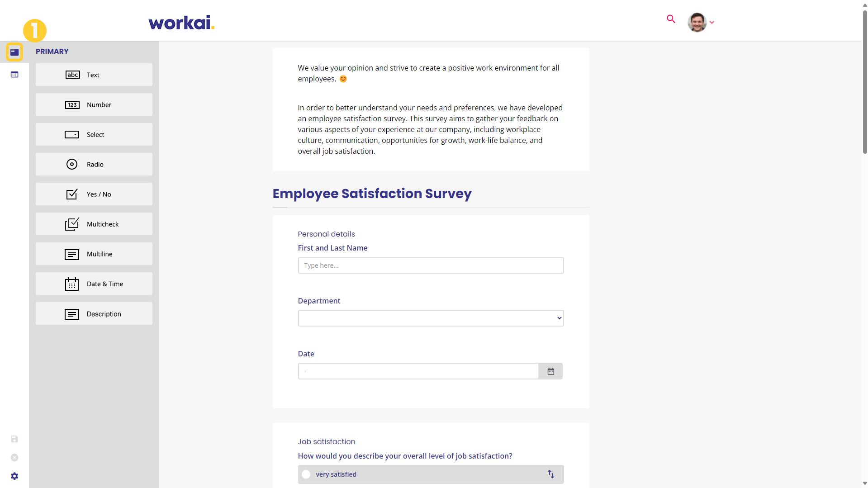Select the very satisfied radio option
868x488 pixels.
(306, 474)
